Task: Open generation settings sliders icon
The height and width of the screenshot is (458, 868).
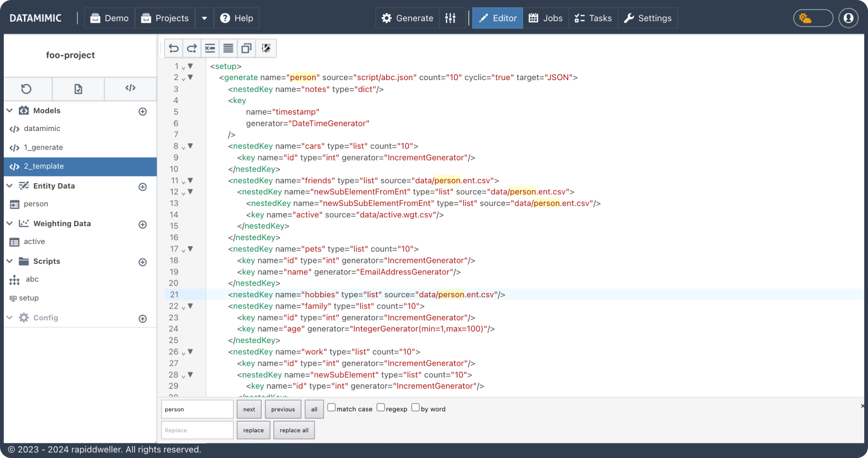Action: (450, 18)
